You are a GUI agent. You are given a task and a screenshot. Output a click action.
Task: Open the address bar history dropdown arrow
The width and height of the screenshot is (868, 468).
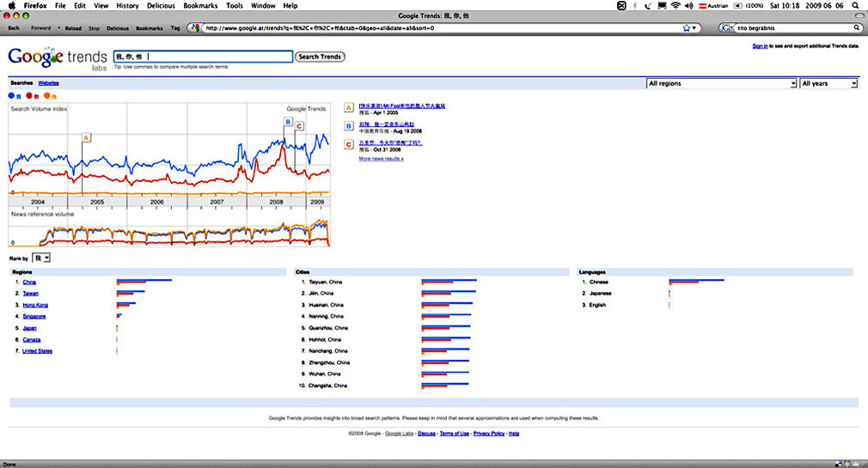point(694,27)
